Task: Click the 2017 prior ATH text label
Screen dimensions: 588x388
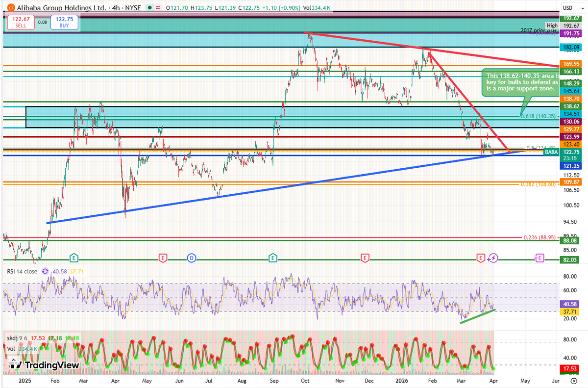Action: [x=539, y=31]
